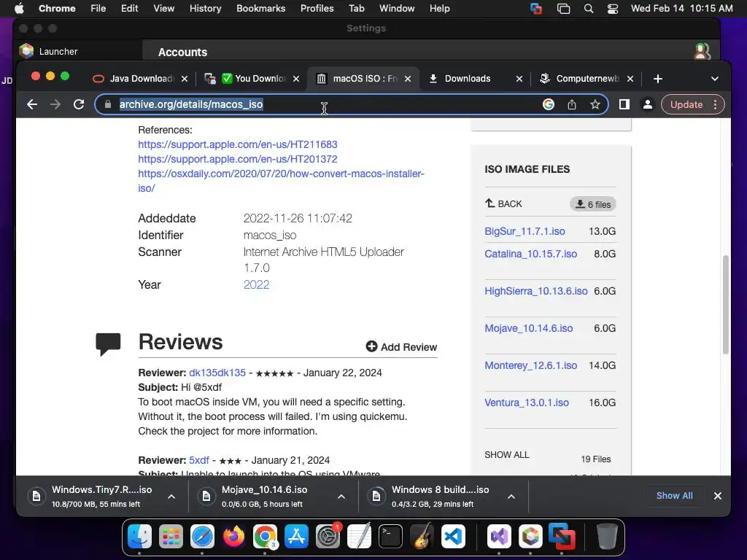This screenshot has width=747, height=560.
Task: Download Monterey_12.6.1.iso
Action: click(x=531, y=365)
